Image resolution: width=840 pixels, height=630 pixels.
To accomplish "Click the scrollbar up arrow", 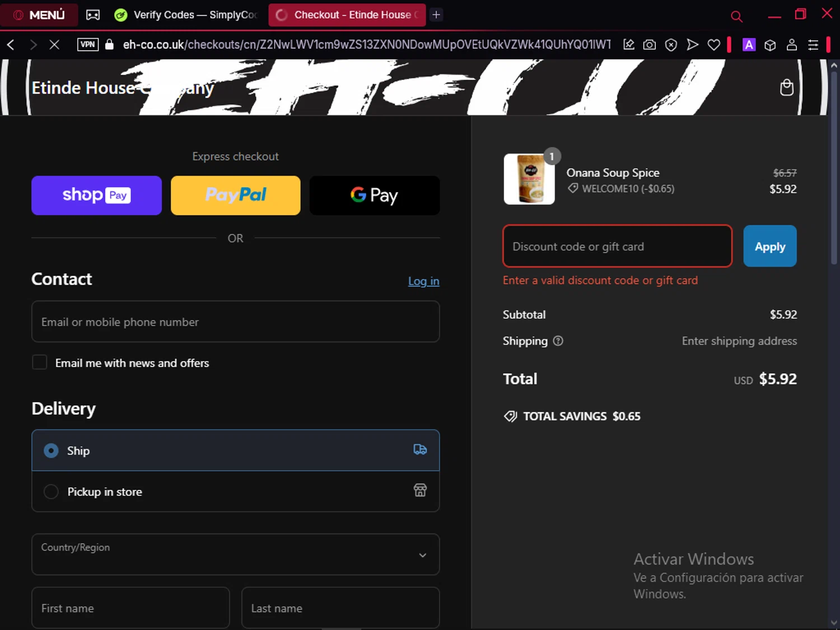I will coord(834,65).
